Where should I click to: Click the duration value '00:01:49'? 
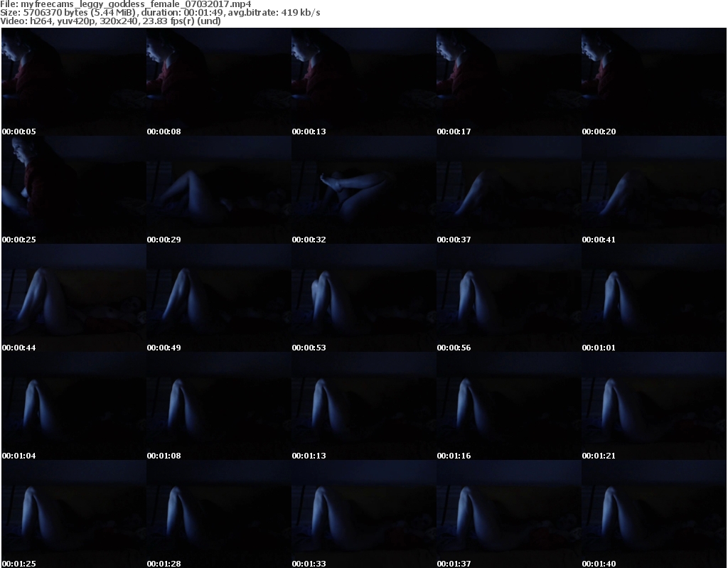pos(203,13)
